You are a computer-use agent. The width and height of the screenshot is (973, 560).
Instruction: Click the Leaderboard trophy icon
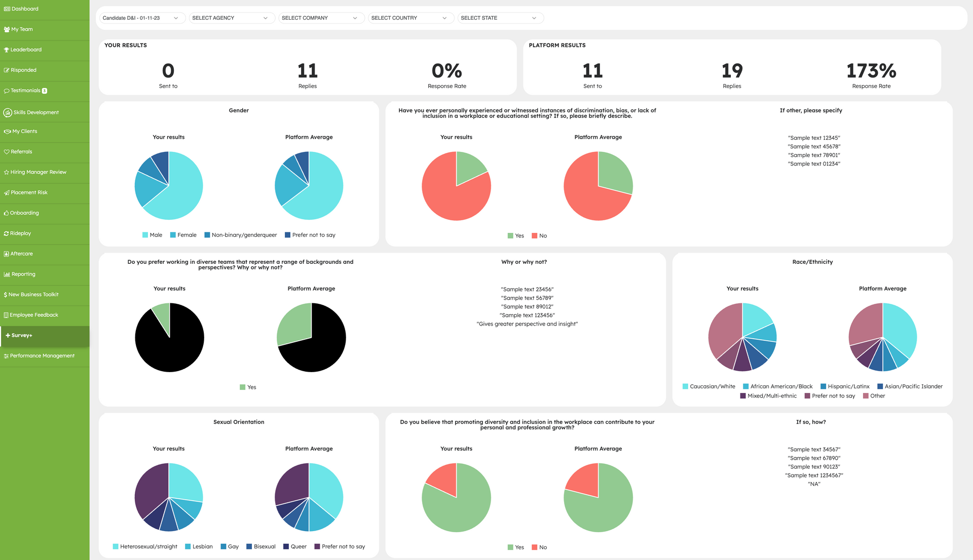[x=7, y=50]
